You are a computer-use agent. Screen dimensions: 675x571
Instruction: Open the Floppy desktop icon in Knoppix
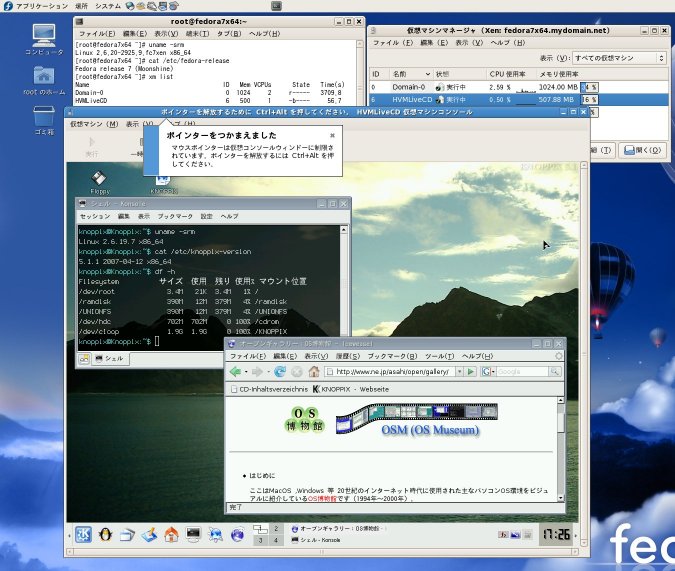99,183
